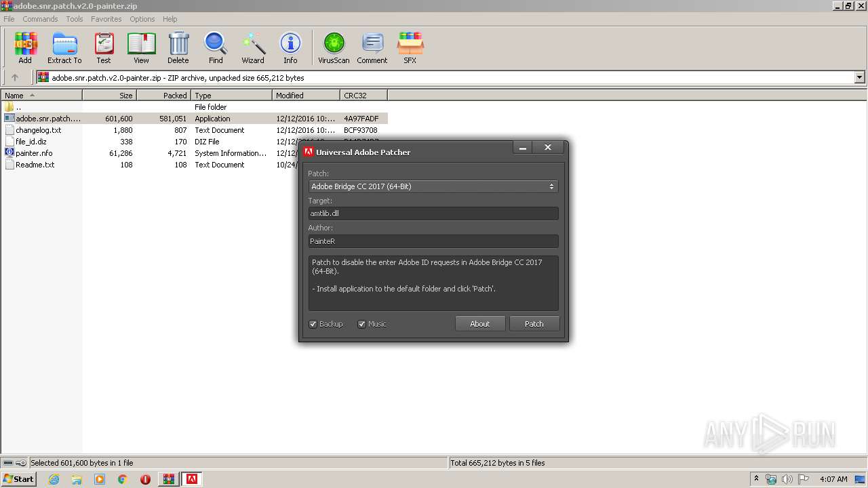Open the Help menu
The width and height of the screenshot is (868, 488).
tap(170, 19)
